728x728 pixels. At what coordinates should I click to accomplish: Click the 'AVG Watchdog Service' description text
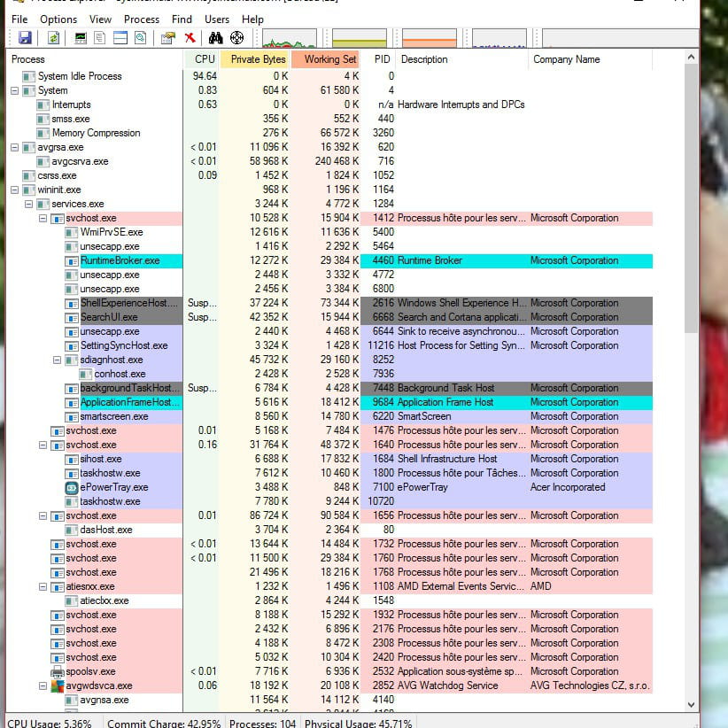tap(448, 685)
